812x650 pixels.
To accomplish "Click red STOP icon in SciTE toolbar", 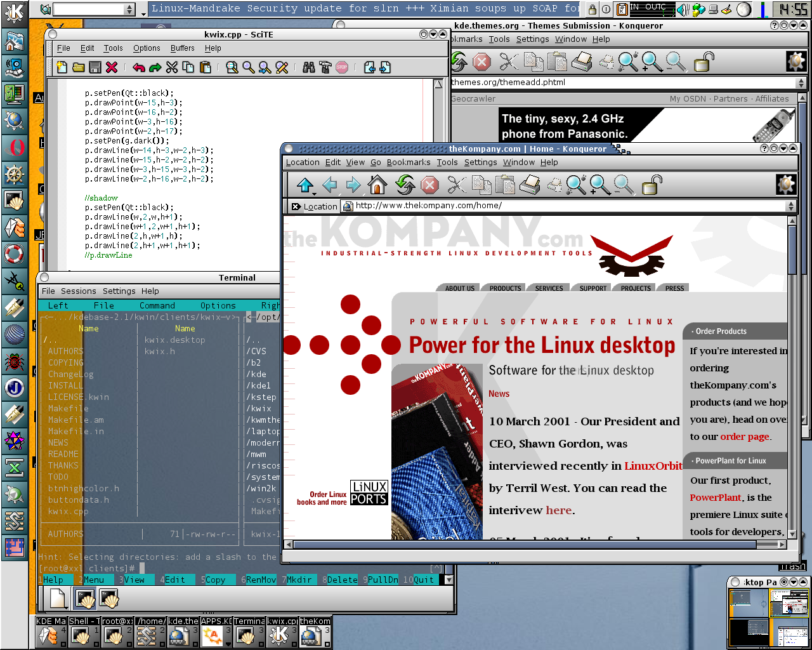I will 342,67.
